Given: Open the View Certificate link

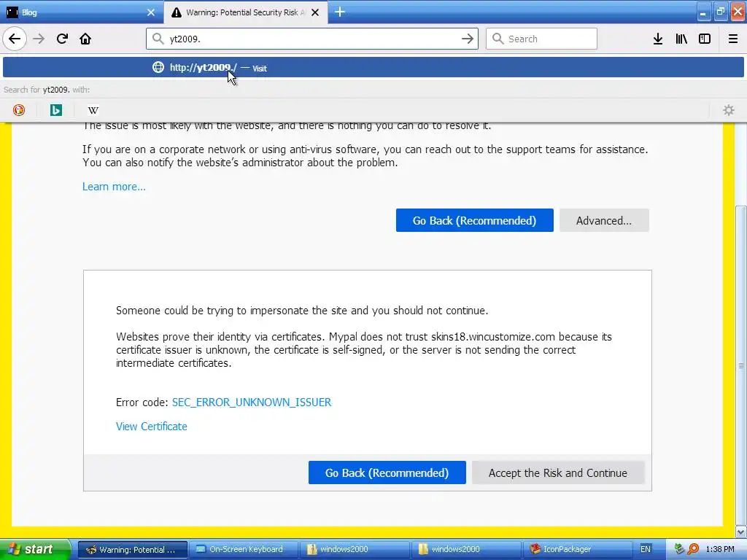Looking at the screenshot, I should (x=152, y=427).
